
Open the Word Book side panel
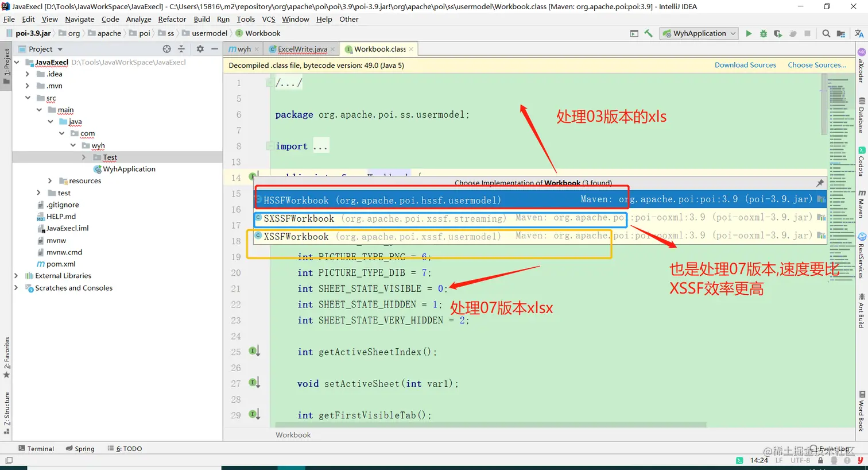click(x=862, y=411)
